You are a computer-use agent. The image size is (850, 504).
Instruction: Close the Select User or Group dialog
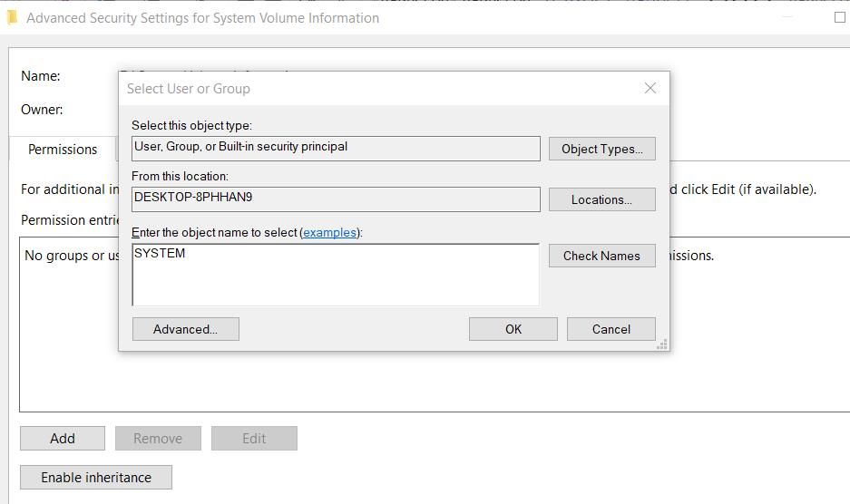tap(650, 88)
